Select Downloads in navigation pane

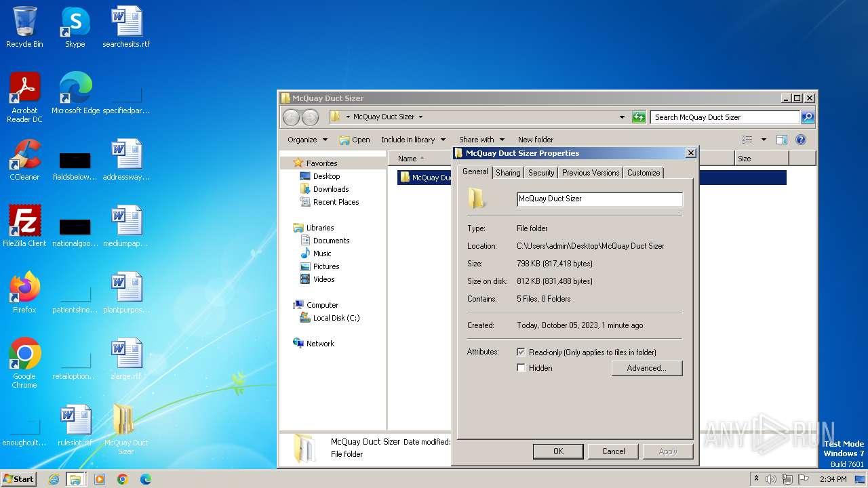point(324,189)
